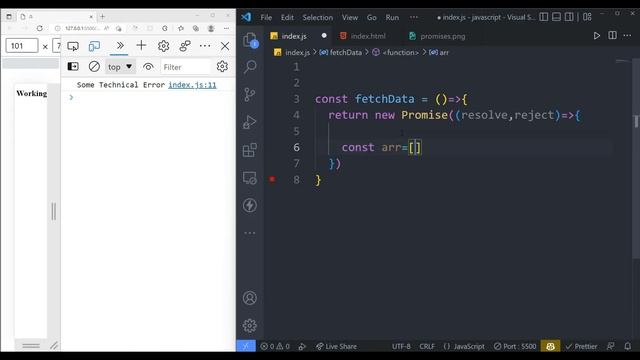This screenshot has height=360, width=640.
Task: Open the Accounts menu in VS Code
Action: [250, 298]
